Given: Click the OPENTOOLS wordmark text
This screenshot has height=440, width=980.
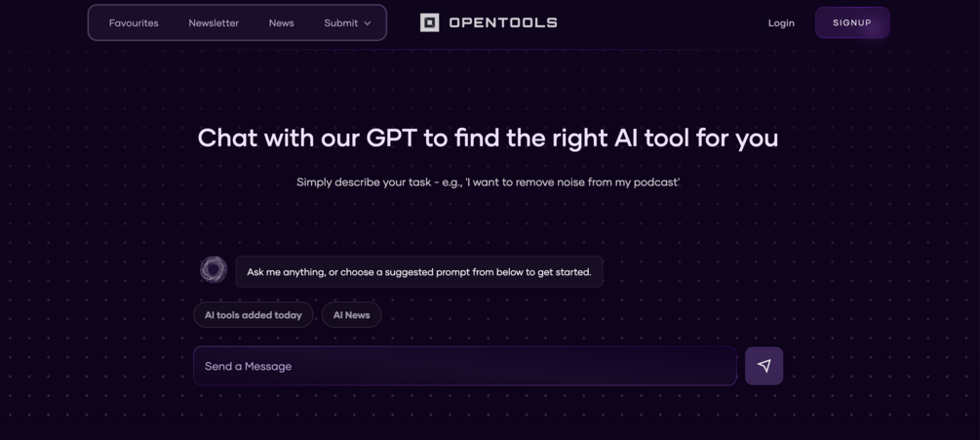Looking at the screenshot, I should tap(503, 22).
